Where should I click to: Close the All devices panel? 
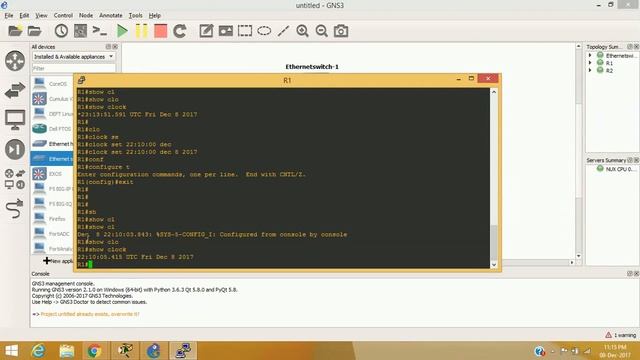115,47
